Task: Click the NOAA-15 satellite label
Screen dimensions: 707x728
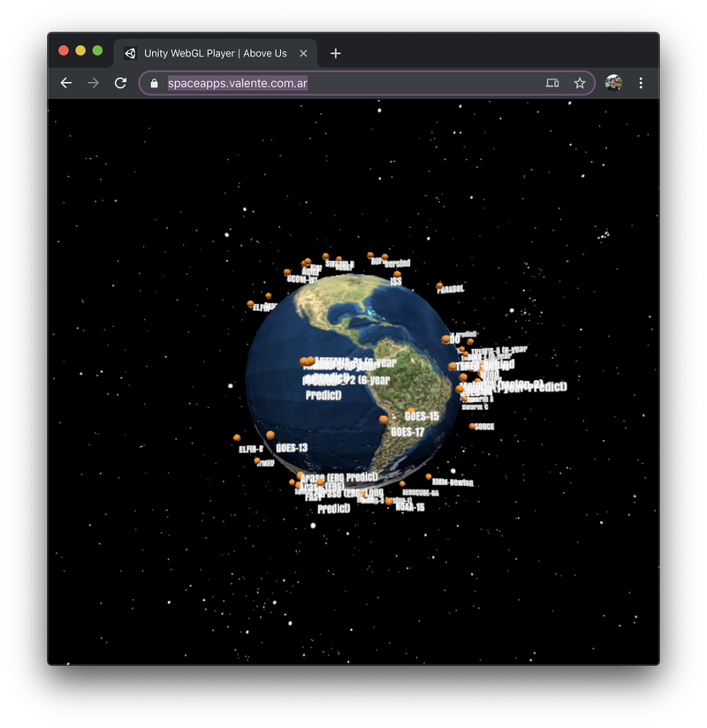Action: [410, 508]
